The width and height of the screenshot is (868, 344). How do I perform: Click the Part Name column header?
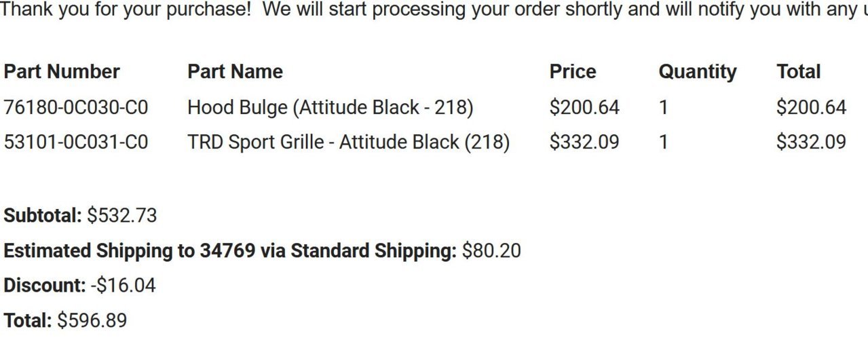click(235, 72)
